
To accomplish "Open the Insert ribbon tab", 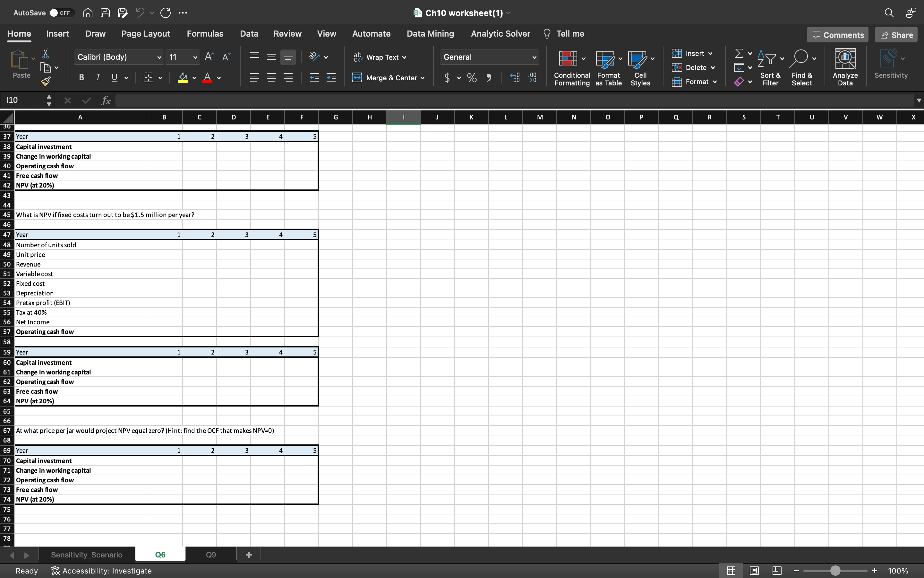I will [58, 34].
